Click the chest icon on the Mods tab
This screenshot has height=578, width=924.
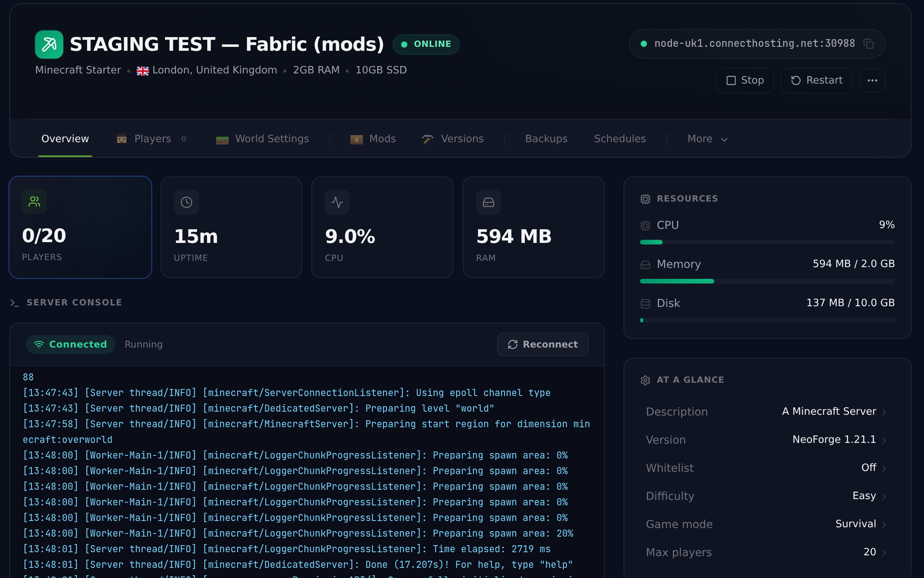[357, 139]
